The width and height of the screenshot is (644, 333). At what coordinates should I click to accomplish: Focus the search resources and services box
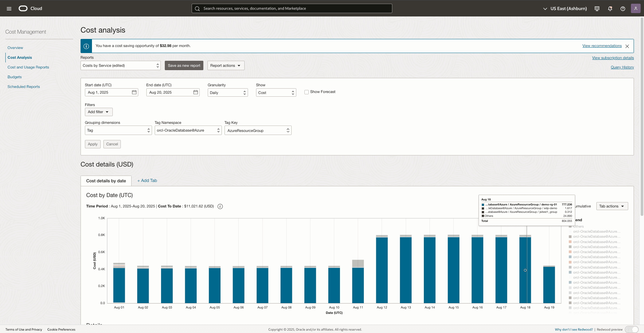tap(292, 8)
